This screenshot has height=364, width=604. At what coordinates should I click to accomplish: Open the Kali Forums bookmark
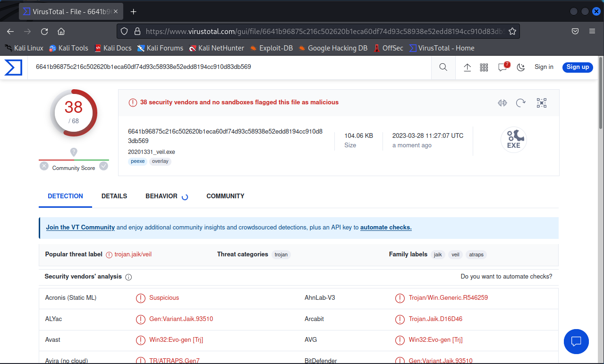(160, 48)
